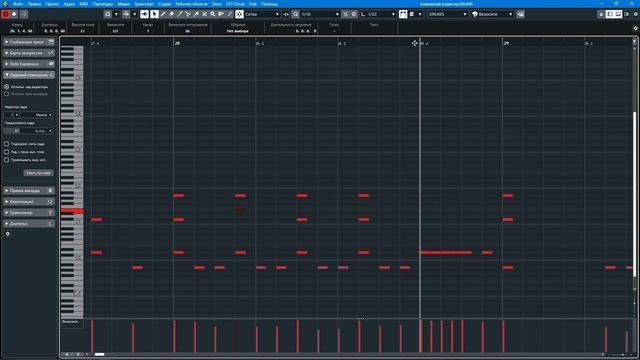The height and width of the screenshot is (360, 640).
Task: Collapse the Scale Assistant section
Action: 29,75
